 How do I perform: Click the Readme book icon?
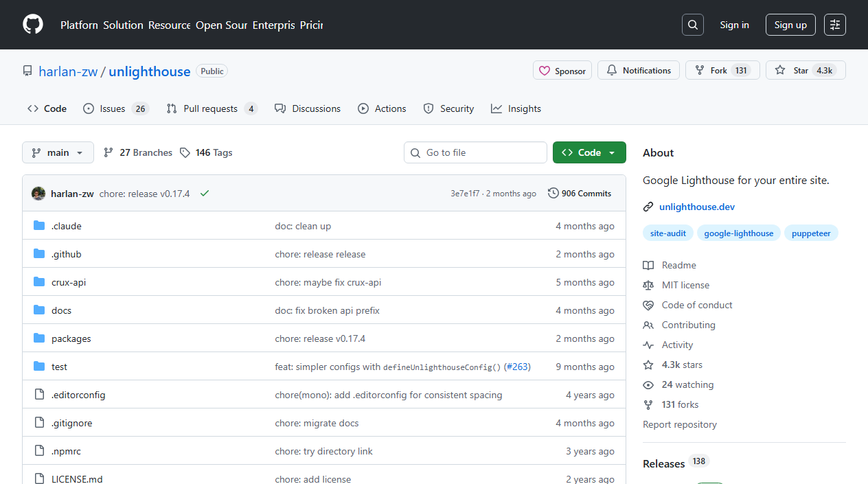[648, 265]
